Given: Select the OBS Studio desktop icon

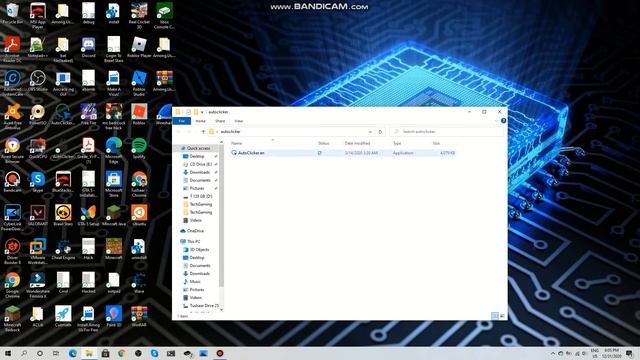Looking at the screenshot, I should coord(38,81).
